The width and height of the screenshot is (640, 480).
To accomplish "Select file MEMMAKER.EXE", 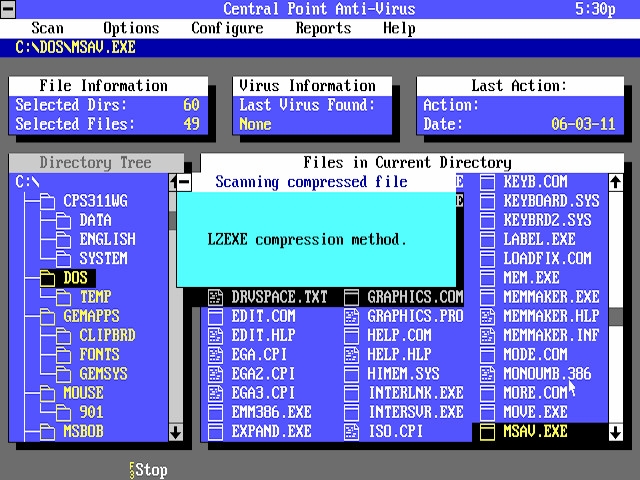I will [x=551, y=297].
